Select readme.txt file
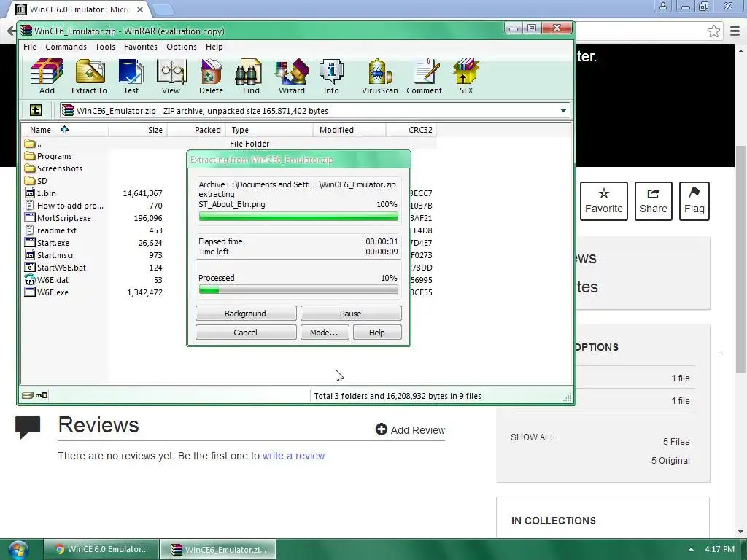The image size is (747, 560). pyautogui.click(x=50, y=230)
